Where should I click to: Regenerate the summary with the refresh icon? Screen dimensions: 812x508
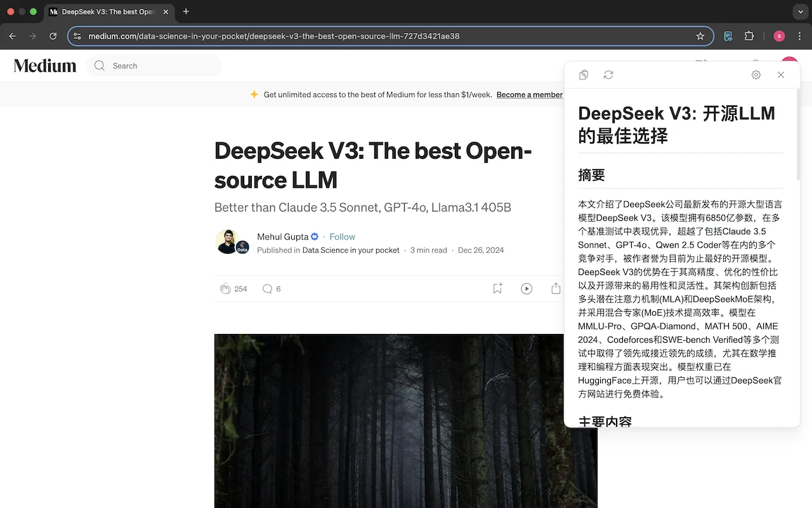click(x=608, y=75)
